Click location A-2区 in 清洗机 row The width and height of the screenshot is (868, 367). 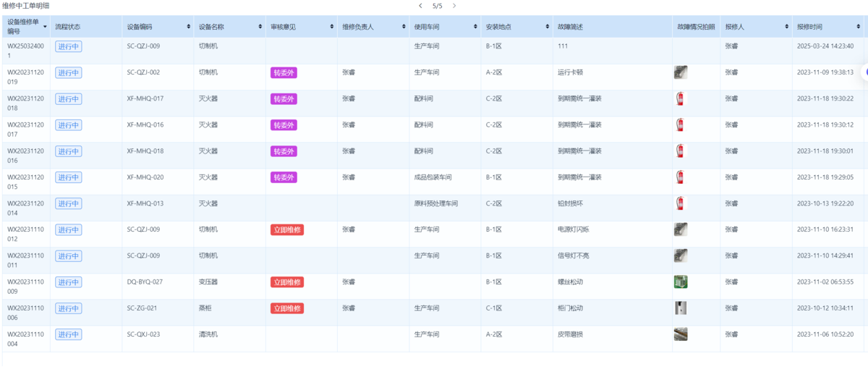494,334
